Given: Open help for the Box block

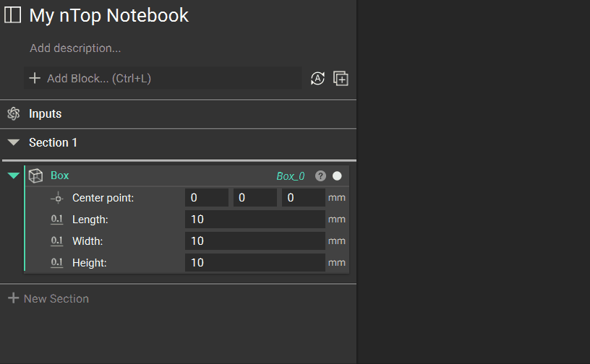Looking at the screenshot, I should pyautogui.click(x=320, y=176).
